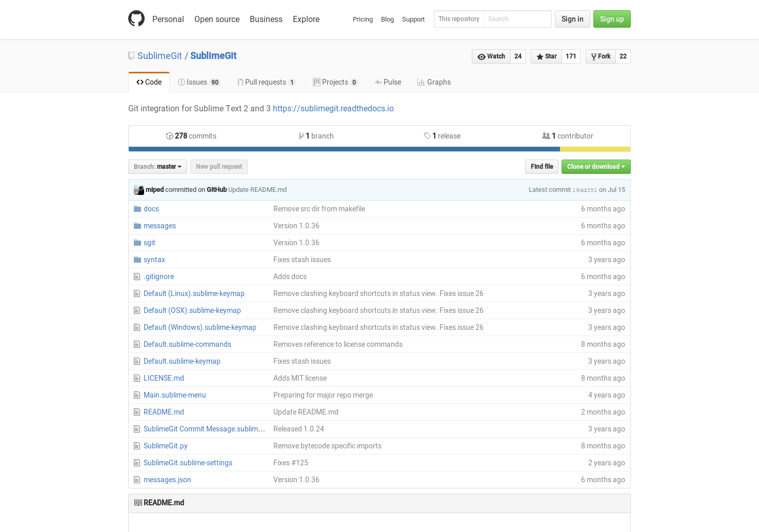
Task: Click the file icon next to README.md row
Action: pos(137,412)
